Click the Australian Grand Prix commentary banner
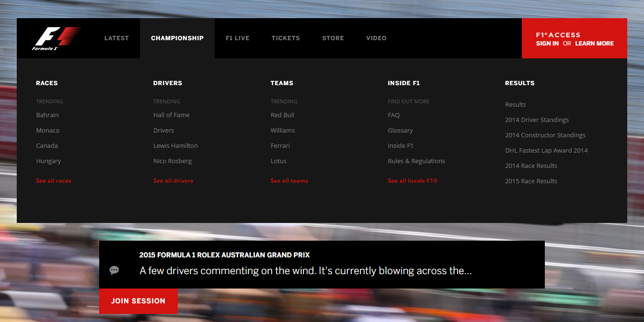 point(322,265)
